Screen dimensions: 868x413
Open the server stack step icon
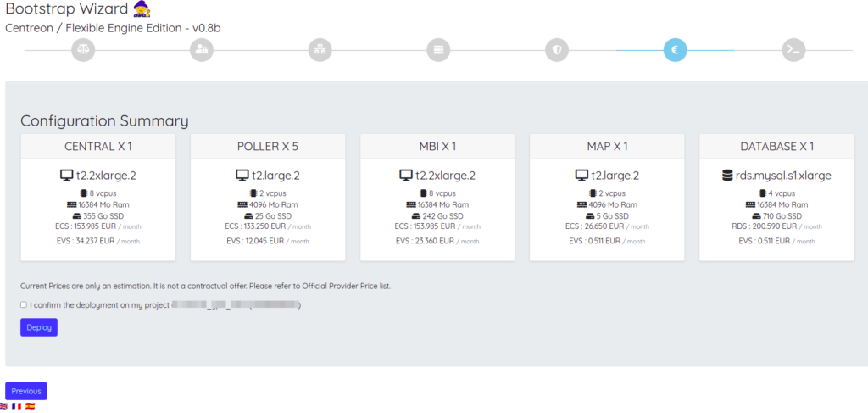(x=438, y=50)
